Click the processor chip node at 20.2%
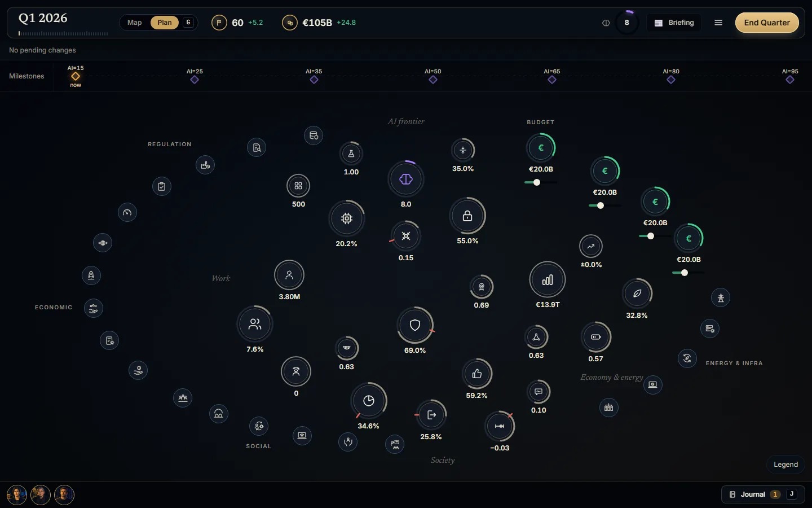This screenshot has height=508, width=812. click(347, 218)
